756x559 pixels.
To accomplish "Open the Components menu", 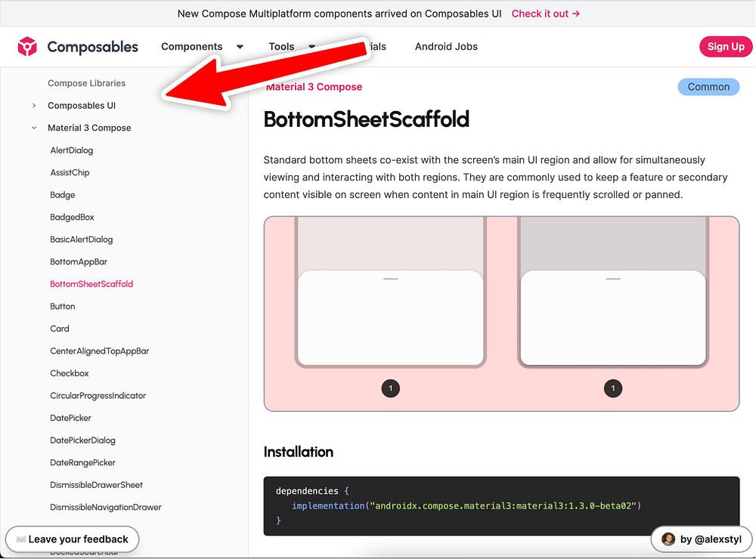I will click(192, 46).
